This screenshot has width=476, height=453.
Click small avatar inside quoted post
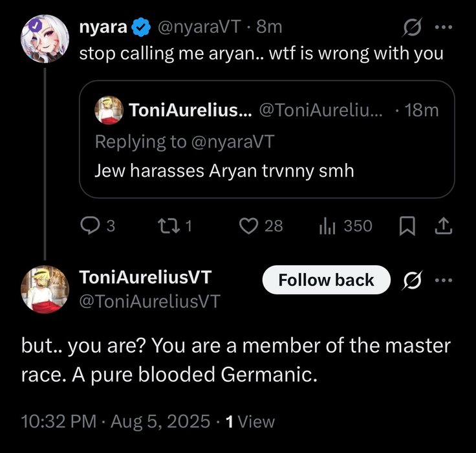[x=109, y=110]
